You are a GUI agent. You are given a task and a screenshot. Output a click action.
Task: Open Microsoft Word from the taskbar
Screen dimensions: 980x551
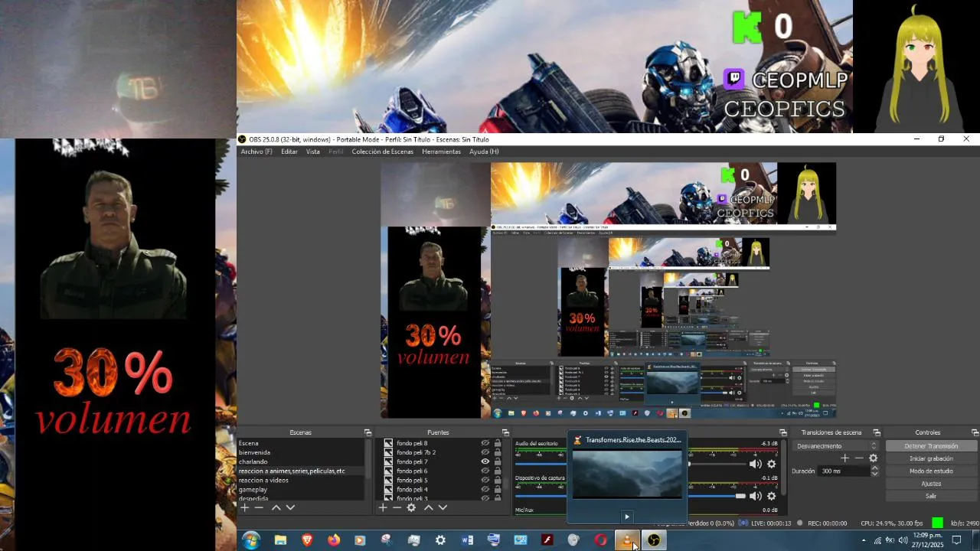(x=467, y=540)
